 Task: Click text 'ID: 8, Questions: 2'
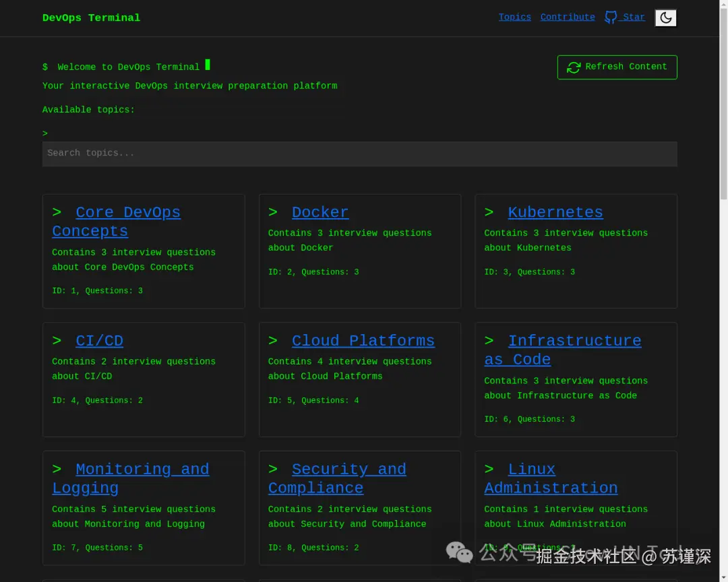313,548
